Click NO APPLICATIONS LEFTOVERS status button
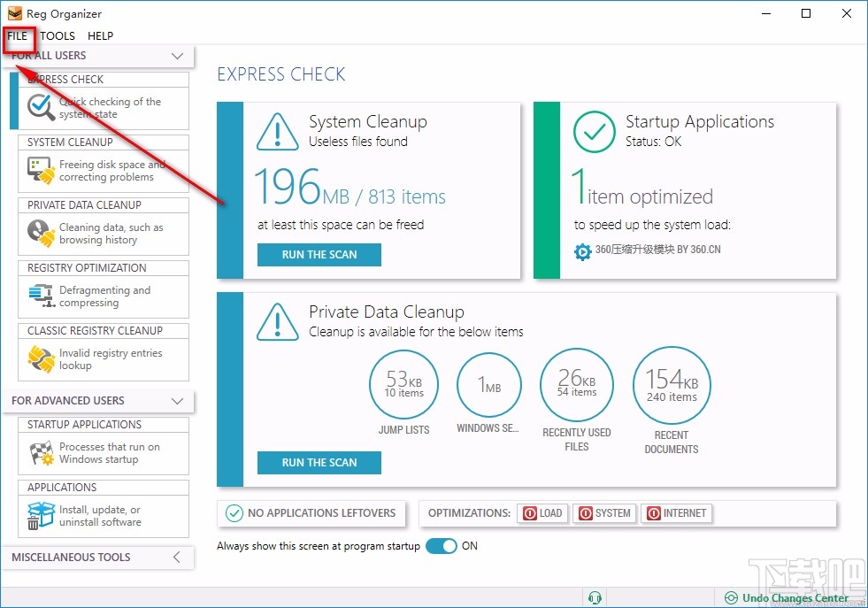This screenshot has width=868, height=608. (311, 513)
